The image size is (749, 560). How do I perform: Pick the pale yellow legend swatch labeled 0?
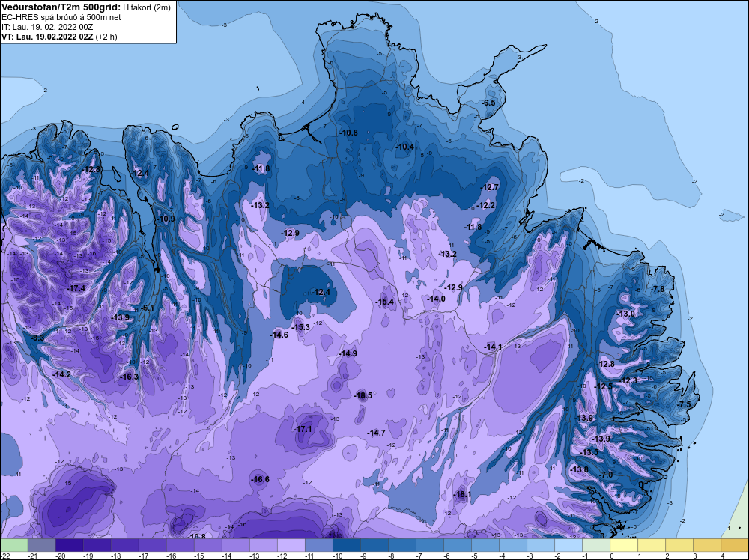623,546
